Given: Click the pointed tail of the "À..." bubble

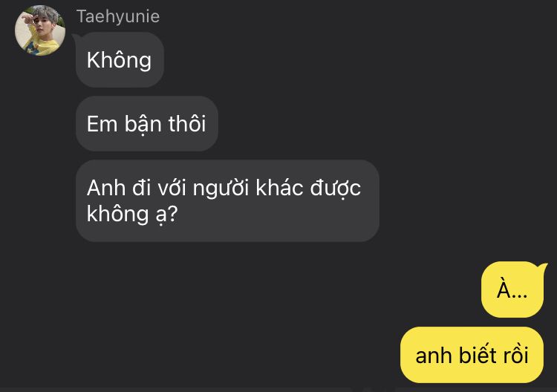Looking at the screenshot, I should click(x=542, y=267).
